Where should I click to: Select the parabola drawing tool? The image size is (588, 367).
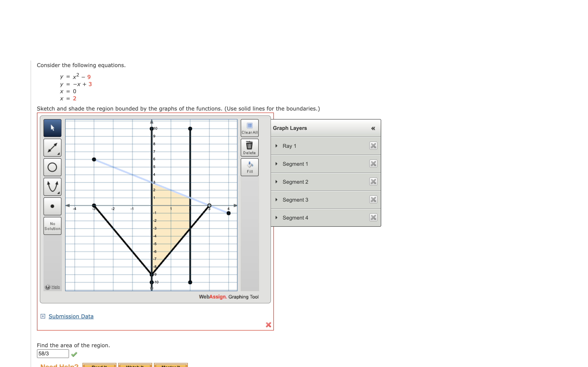pos(52,187)
